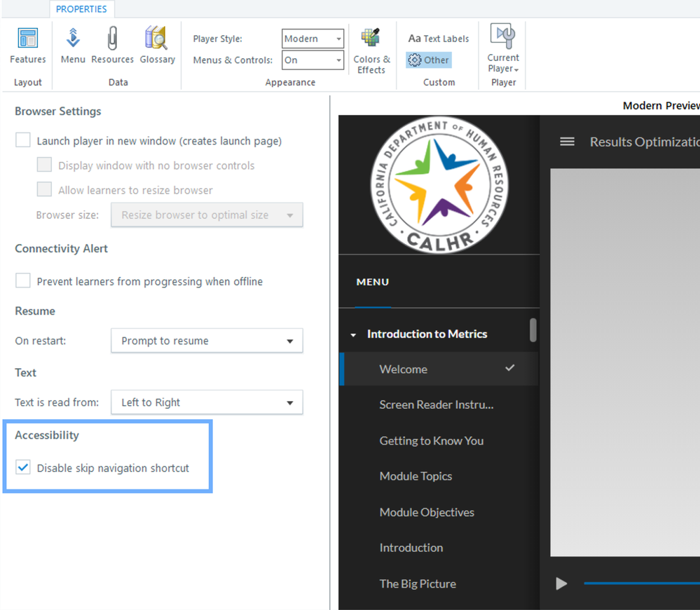
Task: Toggle Prevent learners from progressing when offline
Action: [22, 280]
